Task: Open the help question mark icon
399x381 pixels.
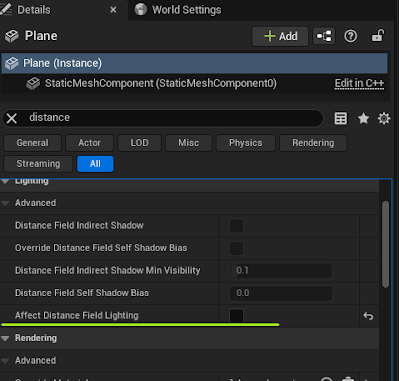Action: (x=350, y=36)
